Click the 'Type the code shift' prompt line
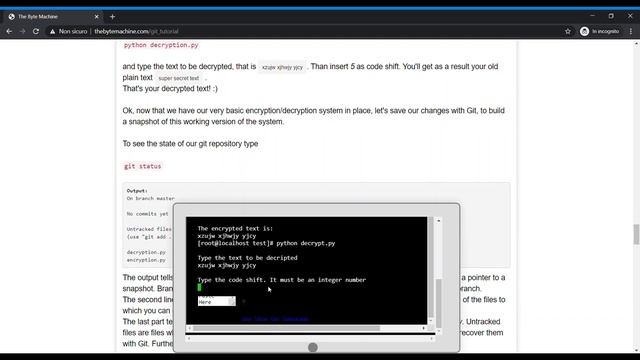This screenshot has width=640, height=360. coord(282,280)
